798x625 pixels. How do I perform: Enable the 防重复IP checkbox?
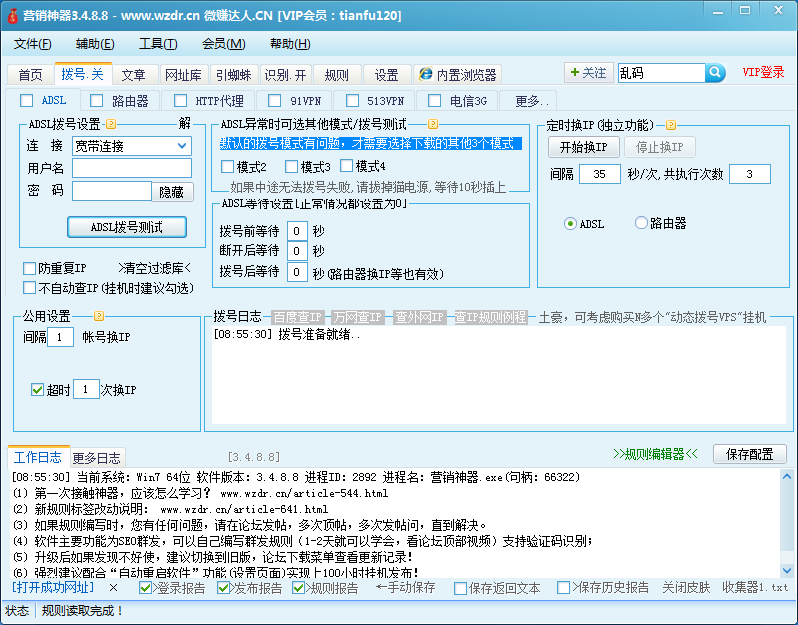[30, 268]
